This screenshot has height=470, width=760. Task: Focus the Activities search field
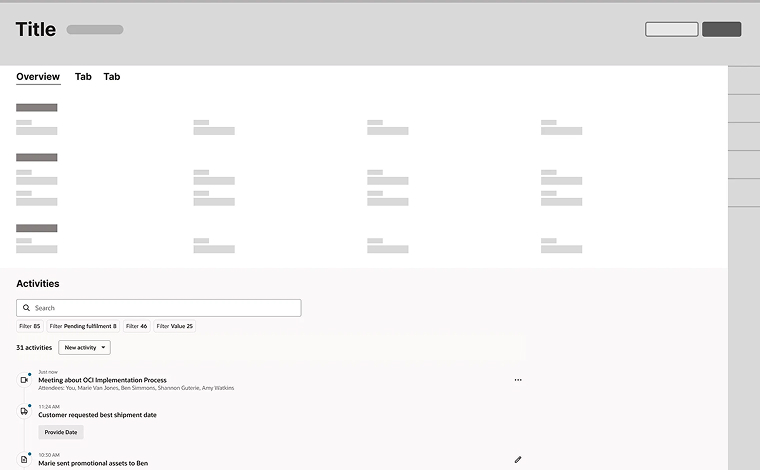pos(158,308)
